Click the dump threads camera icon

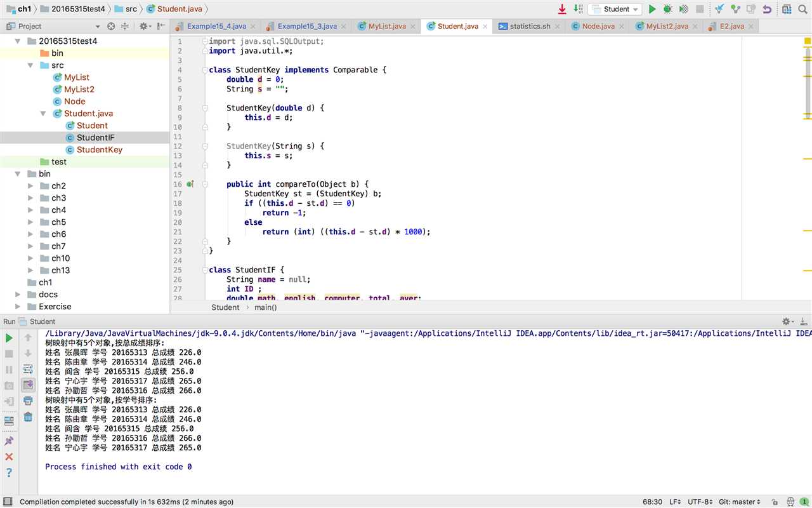[9, 385]
